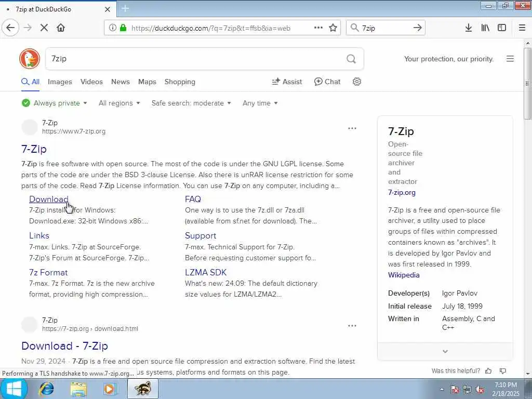Stop loading the page with X button
532x399 pixels.
[x=44, y=28]
